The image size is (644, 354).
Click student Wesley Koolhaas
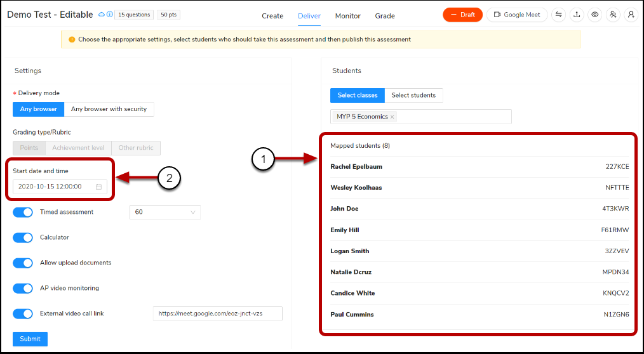356,188
